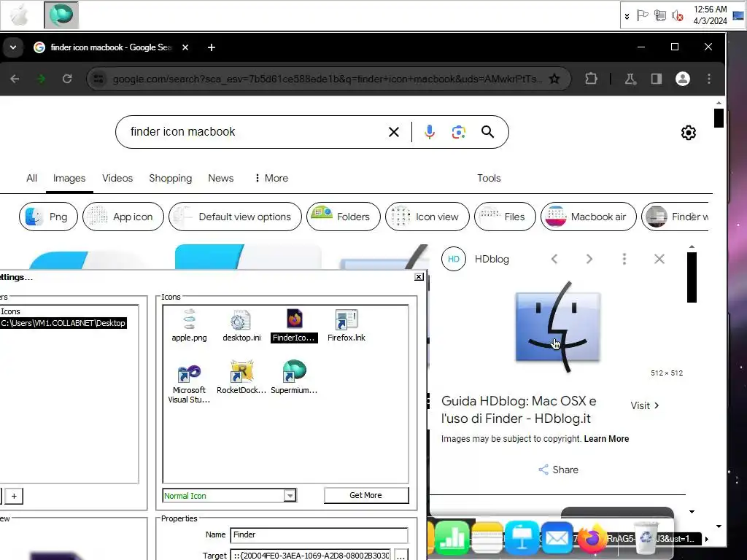Open the Learn More copyright link
The height and width of the screenshot is (560, 747).
tap(606, 439)
